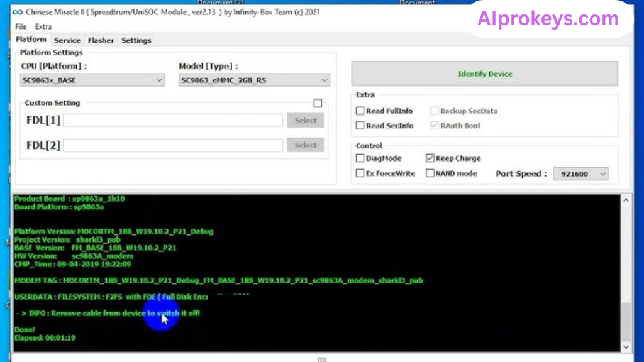Click the 'Product Board : sp9863a_1h10' log line
The width and height of the screenshot is (644, 362).
point(69,199)
